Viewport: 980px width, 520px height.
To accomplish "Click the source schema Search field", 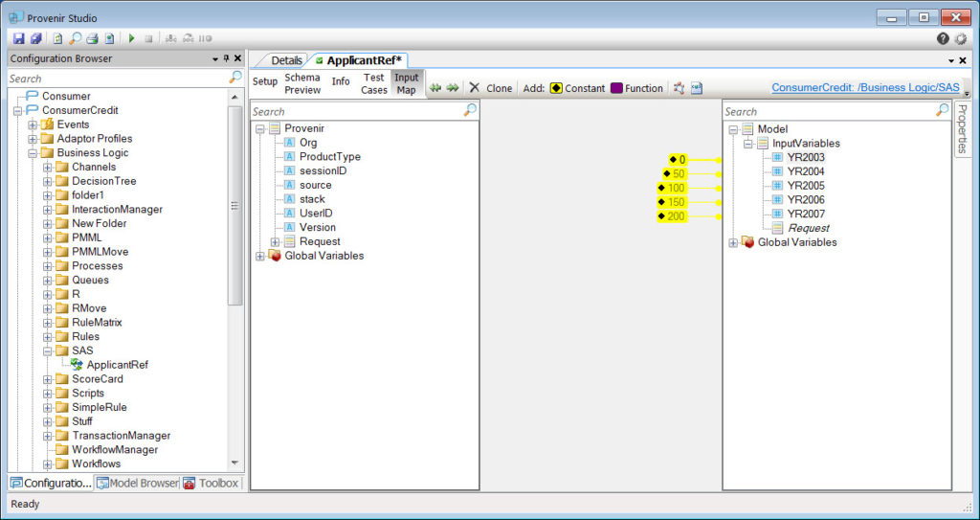I will pyautogui.click(x=356, y=111).
